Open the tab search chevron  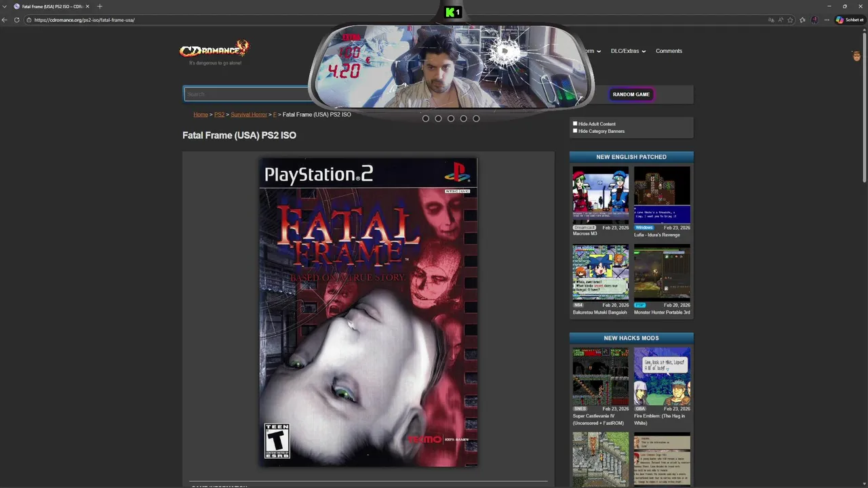point(5,6)
